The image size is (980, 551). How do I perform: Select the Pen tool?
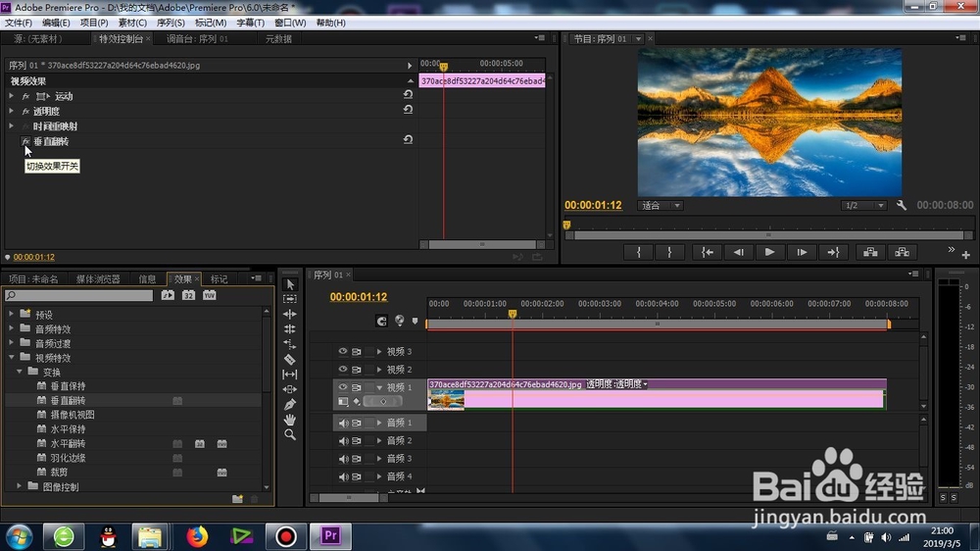(x=290, y=405)
